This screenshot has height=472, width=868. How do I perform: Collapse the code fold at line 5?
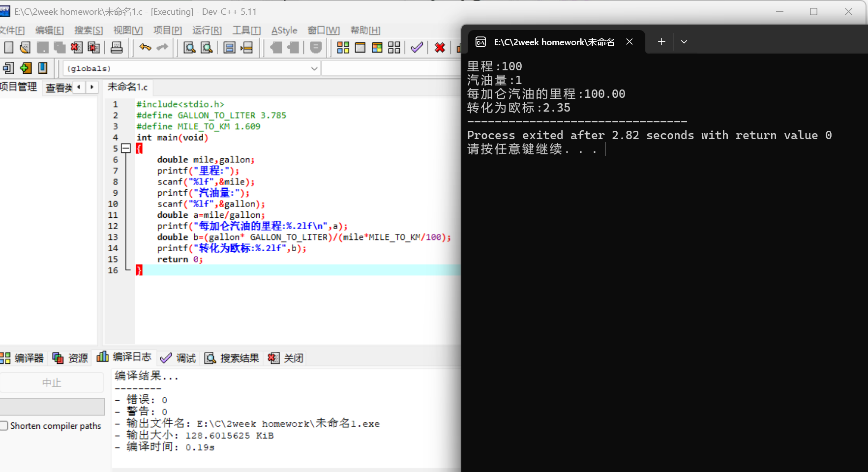pos(126,148)
